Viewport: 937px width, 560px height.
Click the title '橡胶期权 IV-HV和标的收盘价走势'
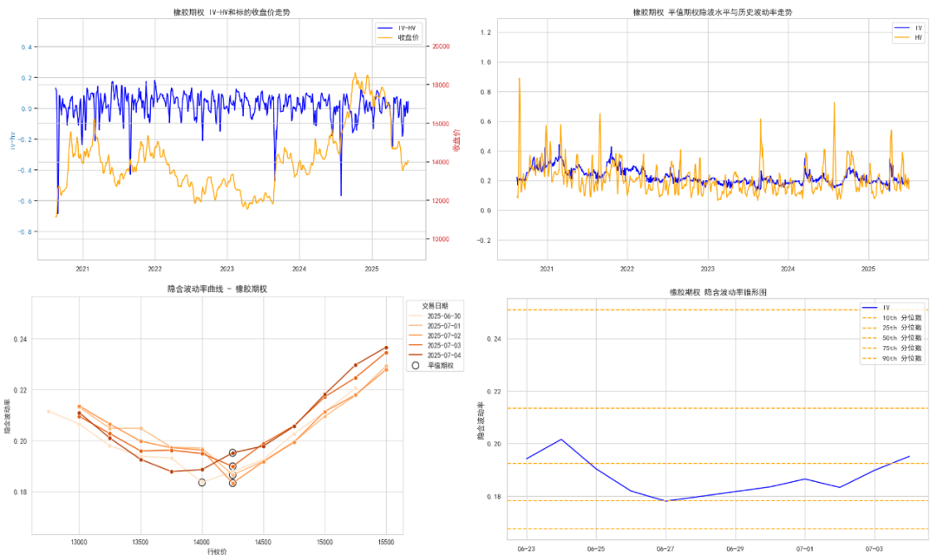click(x=232, y=12)
